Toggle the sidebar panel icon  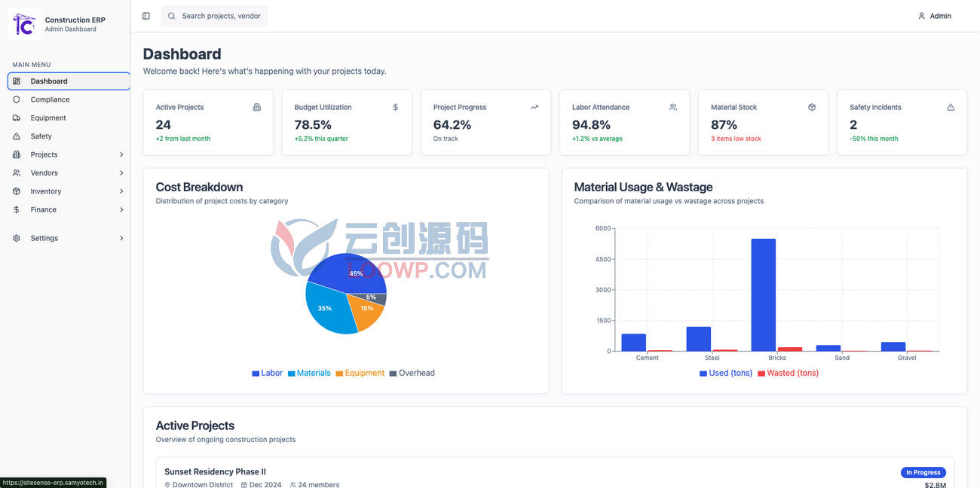pos(146,16)
